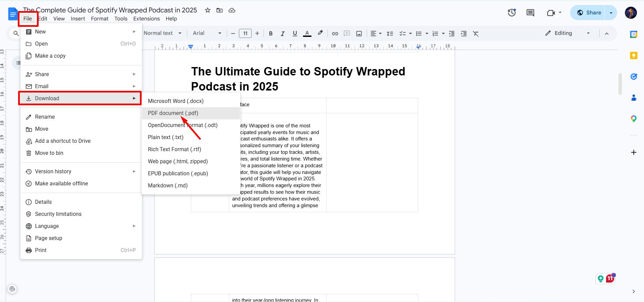
Task: Toggle the numbered list
Action: click(435, 33)
